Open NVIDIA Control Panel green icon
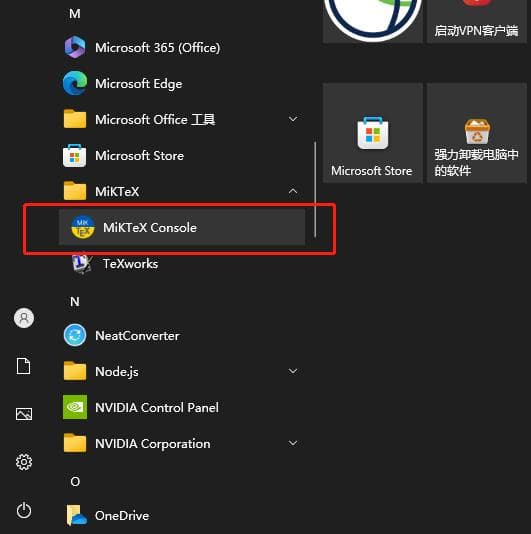The image size is (531, 534). pos(75,407)
